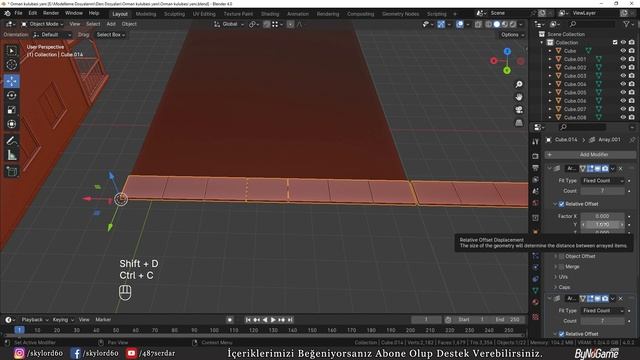Open timeline Keying menu

63,320
